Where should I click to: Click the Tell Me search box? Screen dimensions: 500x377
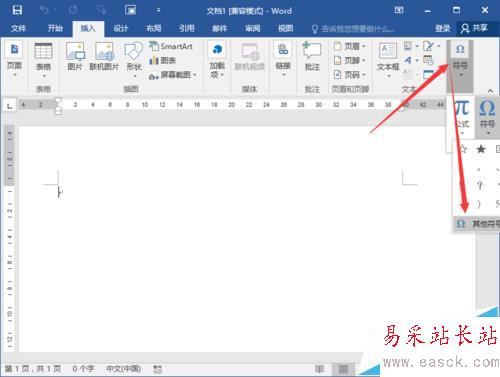(x=353, y=29)
